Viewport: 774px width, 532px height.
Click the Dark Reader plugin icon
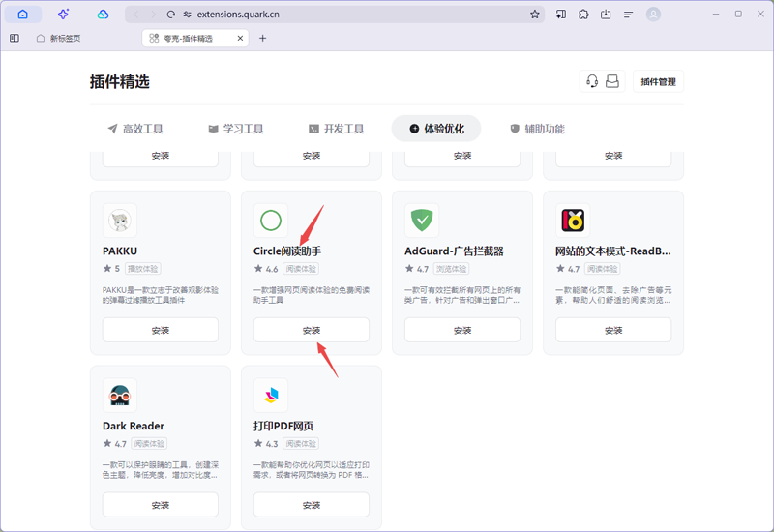(120, 395)
